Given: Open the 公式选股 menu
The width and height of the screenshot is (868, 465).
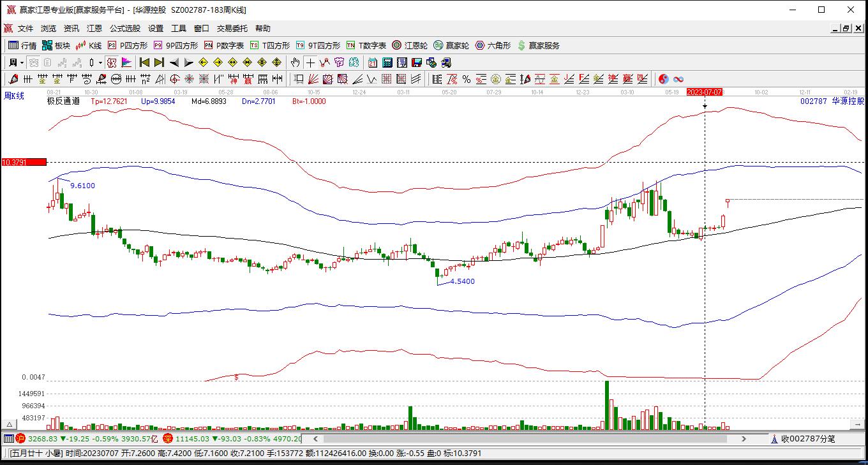Looking at the screenshot, I should (125, 28).
